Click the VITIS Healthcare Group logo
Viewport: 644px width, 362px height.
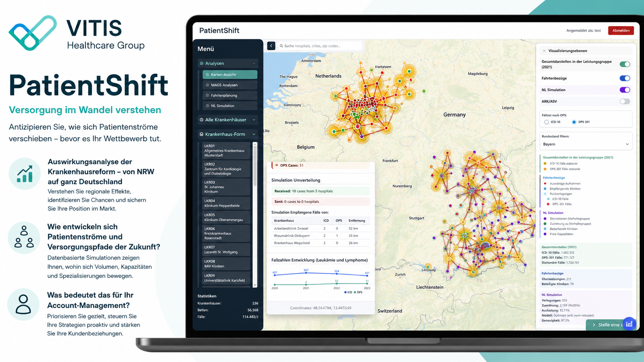click(x=77, y=33)
